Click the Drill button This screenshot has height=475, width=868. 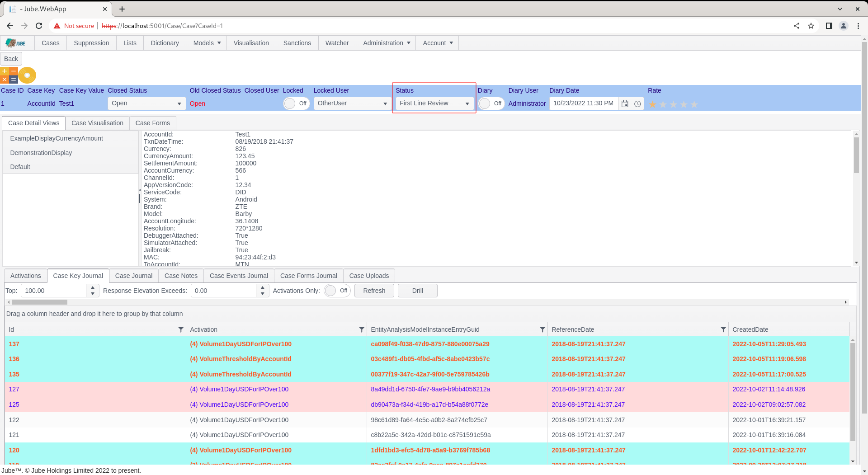(x=418, y=291)
